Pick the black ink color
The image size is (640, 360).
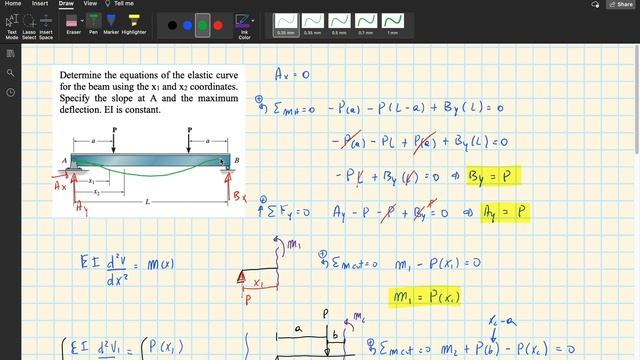coord(172,25)
